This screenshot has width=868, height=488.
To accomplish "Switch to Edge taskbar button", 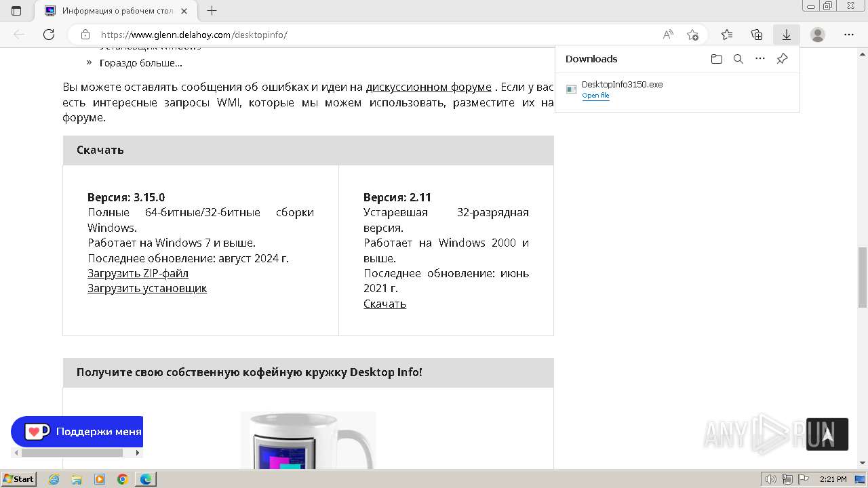I will 146,479.
